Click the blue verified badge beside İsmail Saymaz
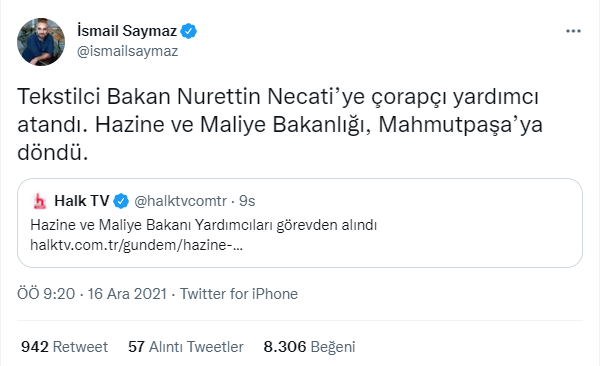Viewport: 601px width, 366px height. tap(188, 31)
